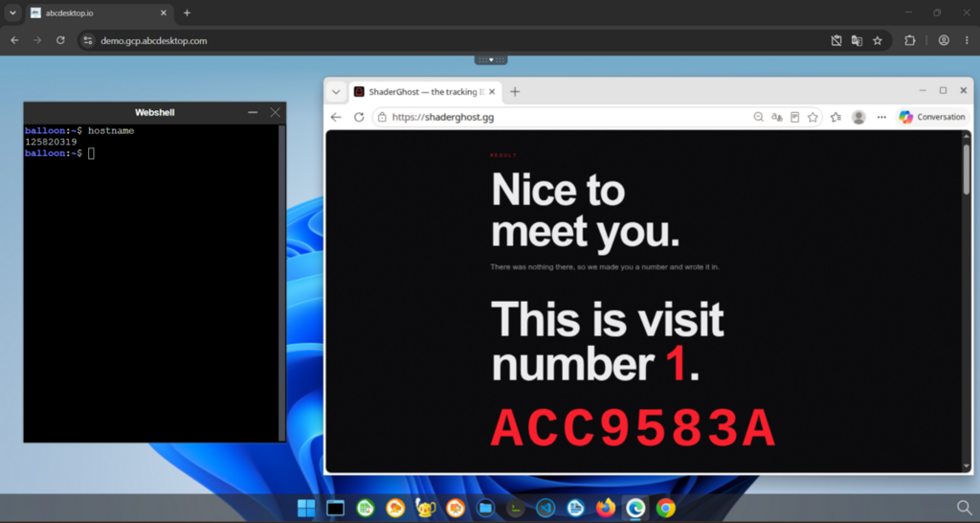Launch Firefox from the taskbar
980x523 pixels.
[606, 508]
